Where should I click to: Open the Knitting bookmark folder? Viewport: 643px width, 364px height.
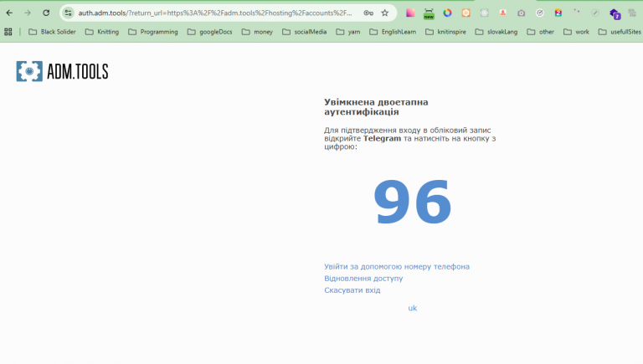(102, 32)
